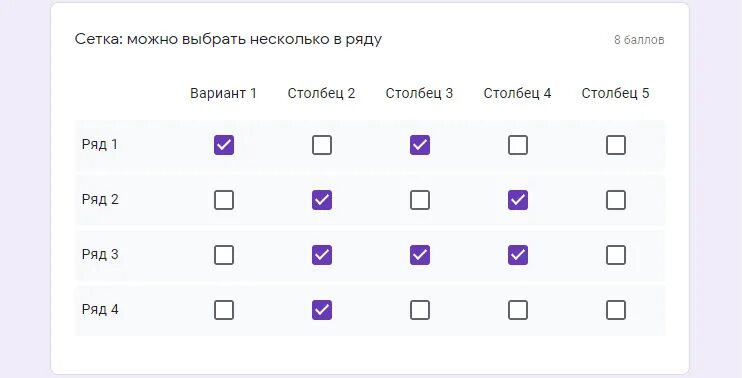This screenshot has width=742, height=378.
Task: Uncheck Ряд 1 under Вариант 1
Action: pyautogui.click(x=224, y=145)
